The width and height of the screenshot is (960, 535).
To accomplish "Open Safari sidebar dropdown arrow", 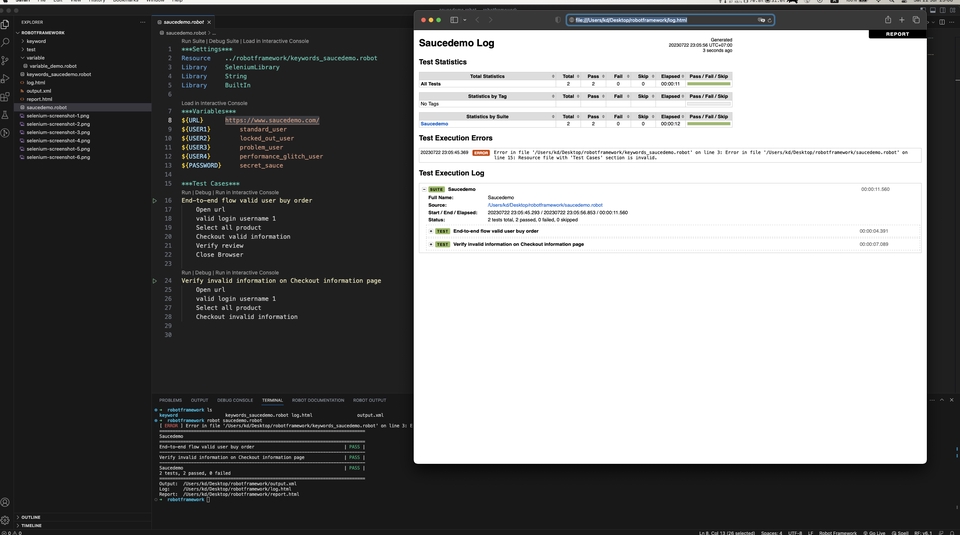I will (x=465, y=20).
